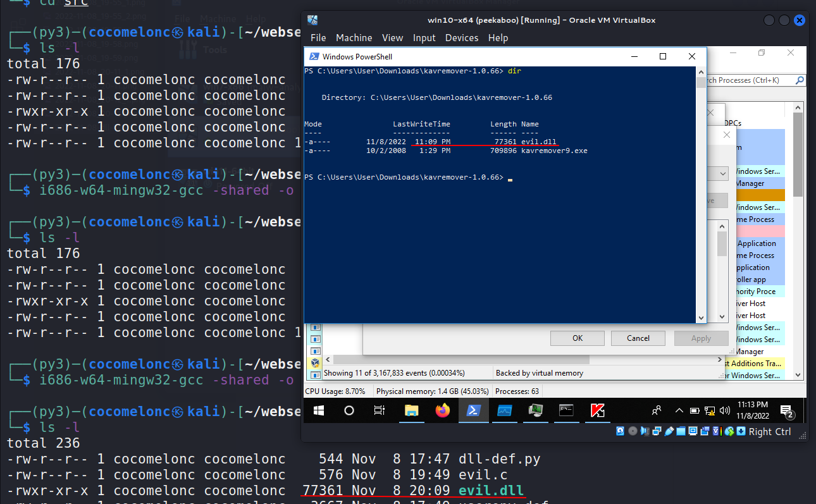Click the keyboard capture arrow near Right Ctrl

tap(741, 431)
